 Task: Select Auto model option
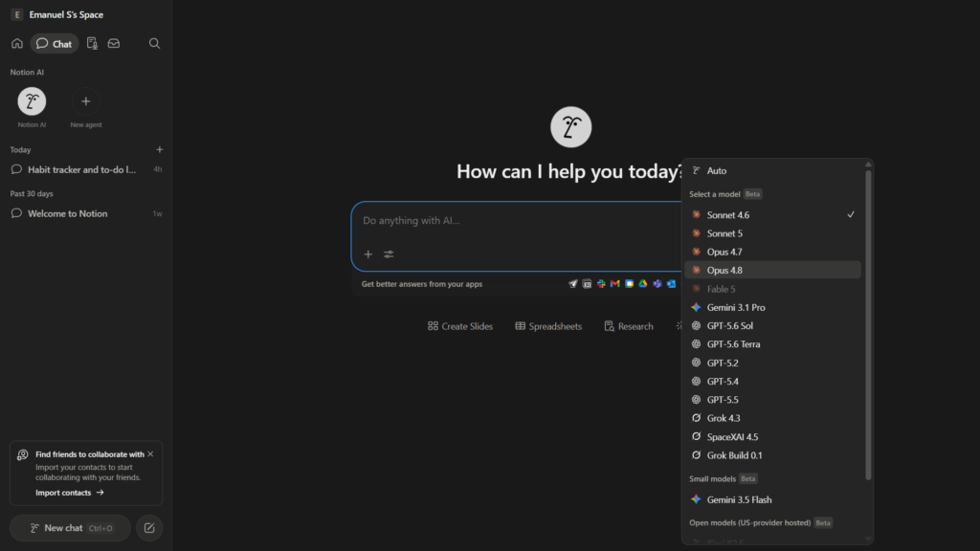coord(772,170)
